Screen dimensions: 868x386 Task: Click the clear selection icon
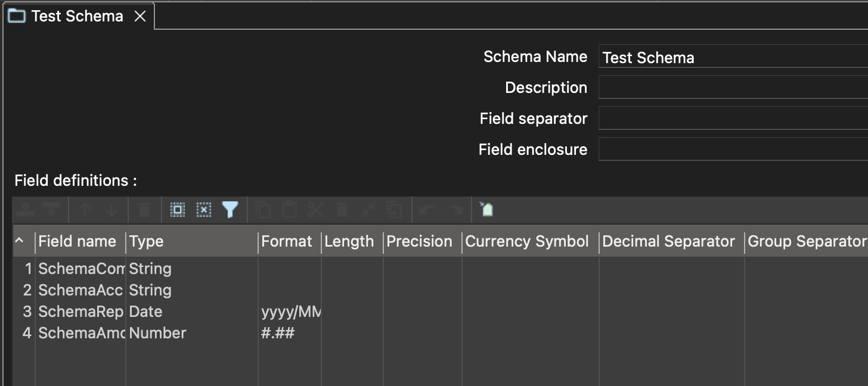[204, 210]
